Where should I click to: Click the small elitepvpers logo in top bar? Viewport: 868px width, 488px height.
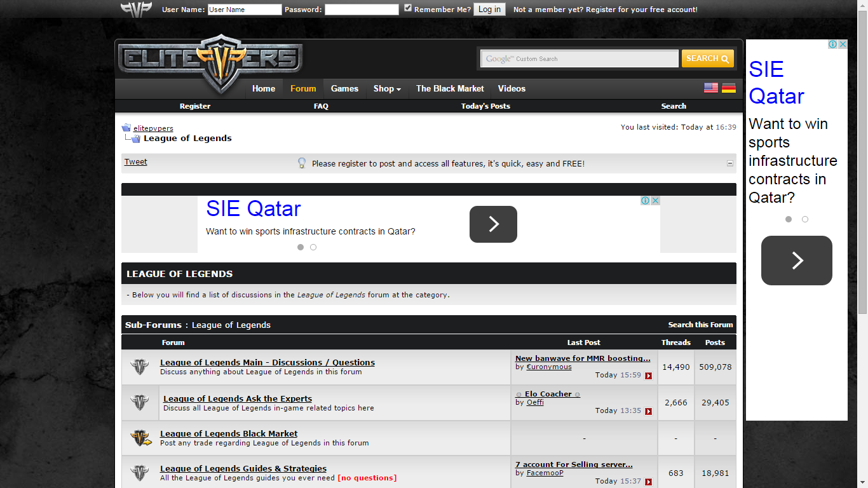coord(137,10)
